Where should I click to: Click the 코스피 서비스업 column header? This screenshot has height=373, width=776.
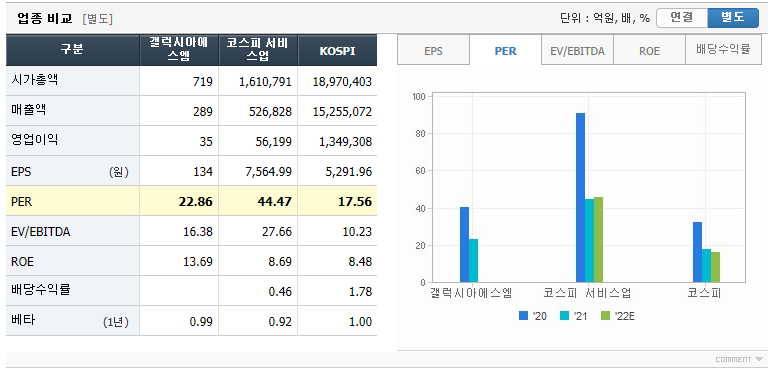(x=258, y=50)
